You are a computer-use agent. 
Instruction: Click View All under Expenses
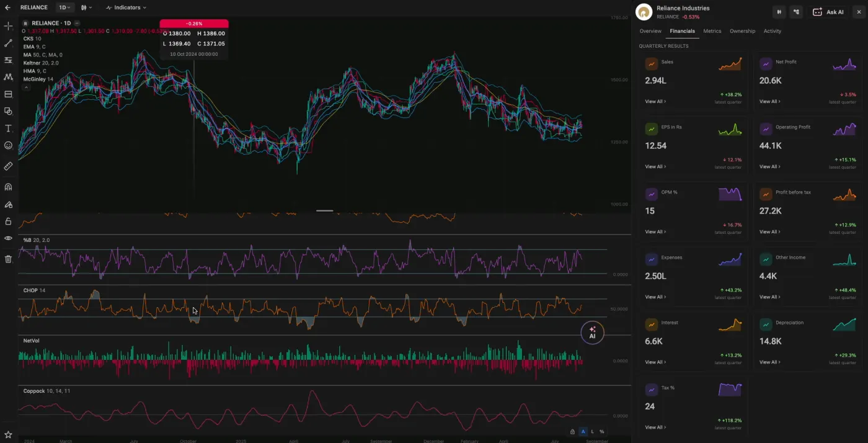[655, 297]
